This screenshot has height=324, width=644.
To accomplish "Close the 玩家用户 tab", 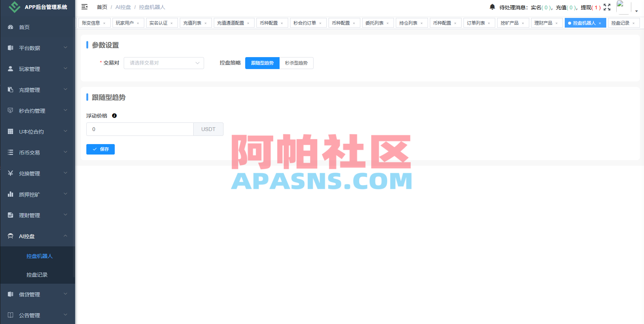I will click(x=138, y=23).
